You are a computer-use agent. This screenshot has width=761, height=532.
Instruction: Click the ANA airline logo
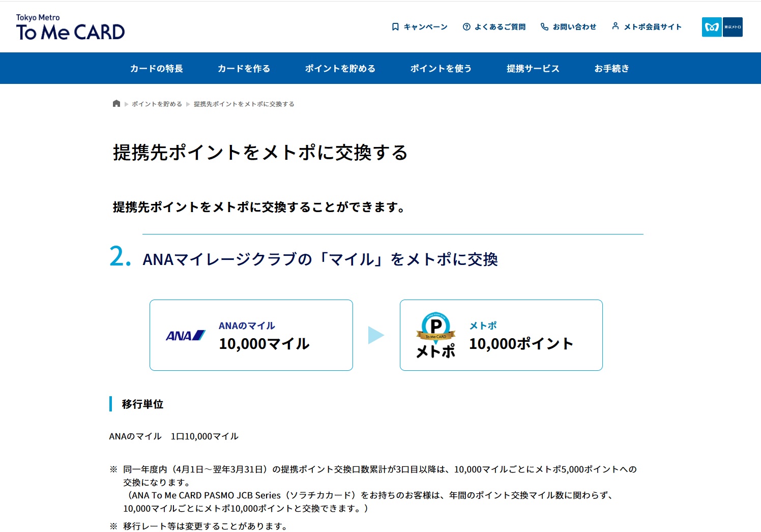coord(185,334)
